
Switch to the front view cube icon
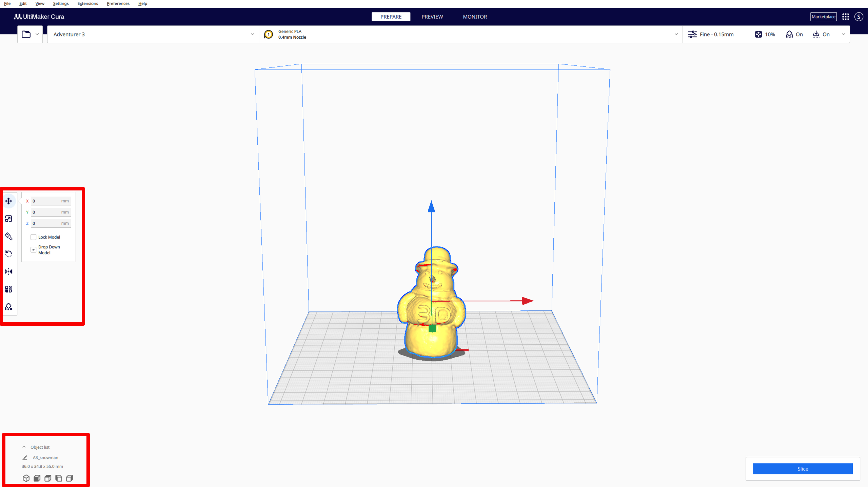point(37,478)
